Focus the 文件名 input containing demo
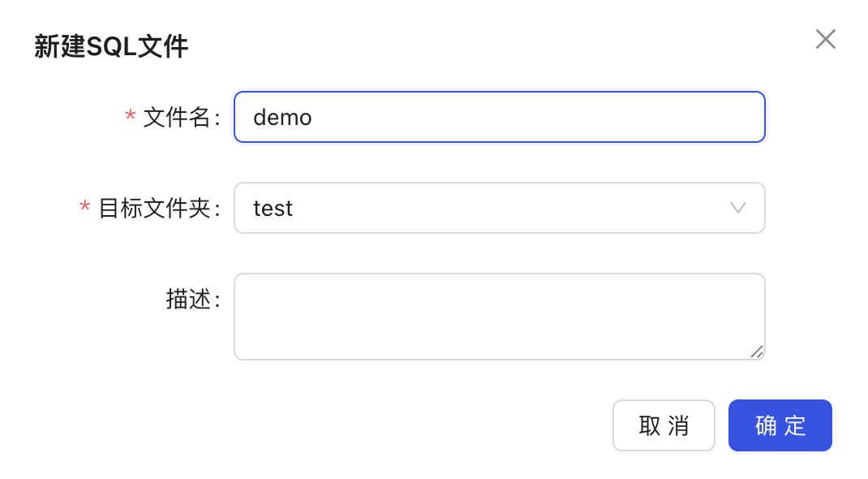868x479 pixels. [x=500, y=117]
